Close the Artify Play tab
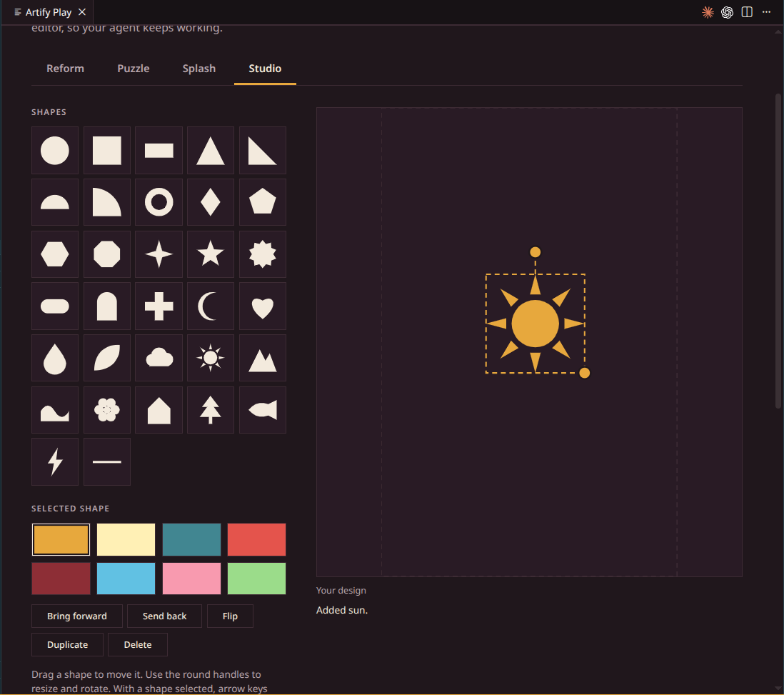This screenshot has width=784, height=695. 82,12
